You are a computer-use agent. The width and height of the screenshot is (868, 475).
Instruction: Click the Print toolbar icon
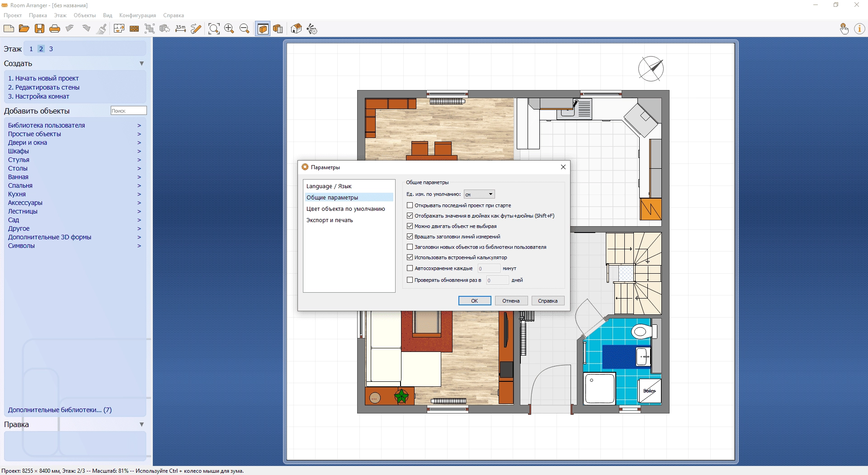55,29
